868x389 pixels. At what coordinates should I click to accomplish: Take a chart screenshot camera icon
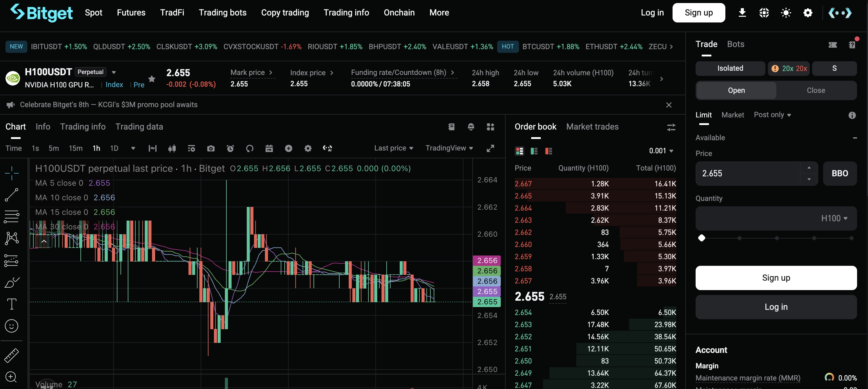pos(211,148)
